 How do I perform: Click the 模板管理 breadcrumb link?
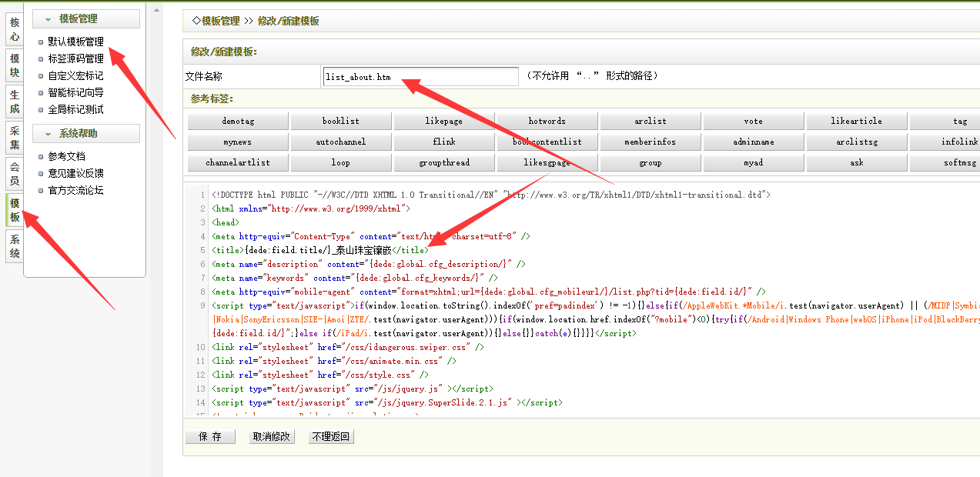(220, 22)
